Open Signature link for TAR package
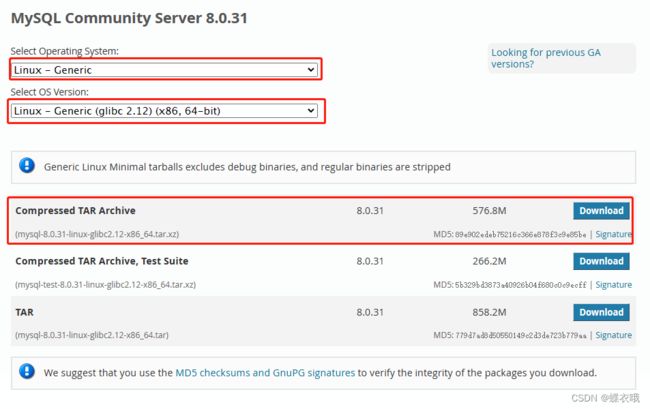 [614, 335]
